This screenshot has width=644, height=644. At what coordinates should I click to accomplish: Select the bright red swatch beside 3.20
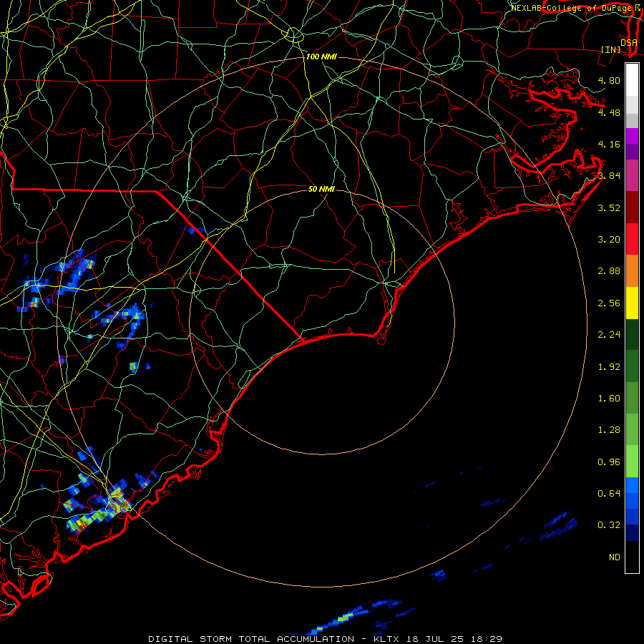632,239
